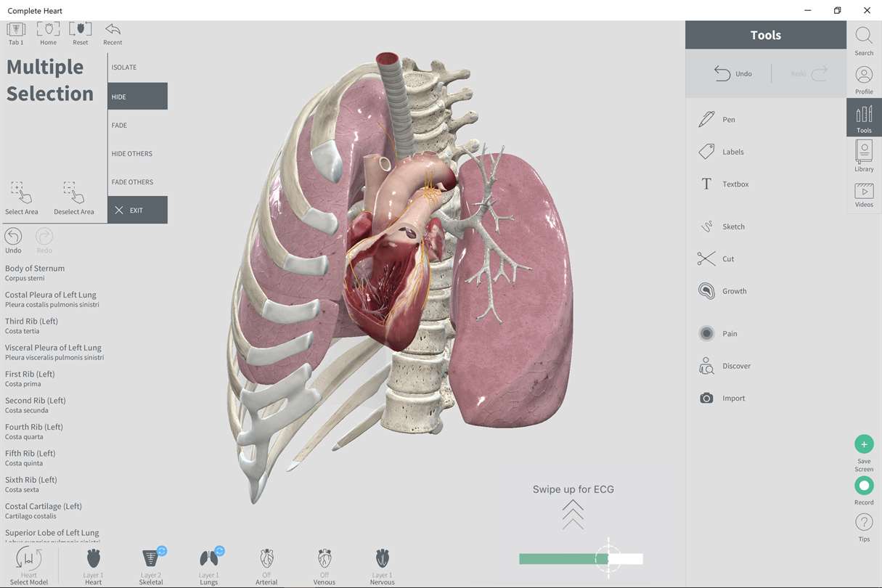882x588 pixels.
Task: Toggle the Nervous layer
Action: [x=383, y=567]
